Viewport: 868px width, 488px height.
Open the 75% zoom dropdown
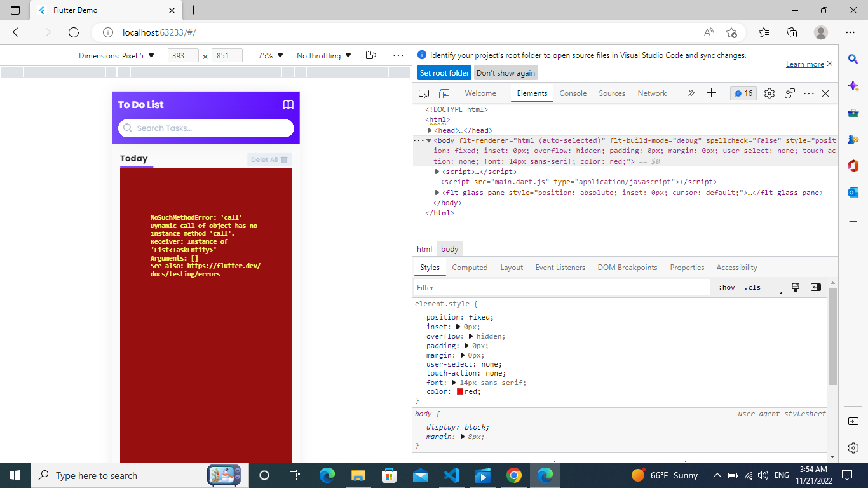(271, 55)
